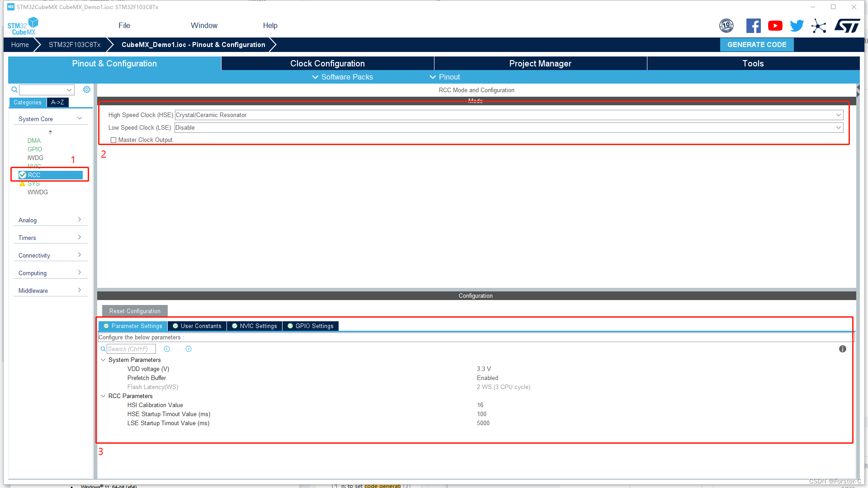The width and height of the screenshot is (868, 488).
Task: Click the YouTube icon in header
Action: (x=775, y=26)
